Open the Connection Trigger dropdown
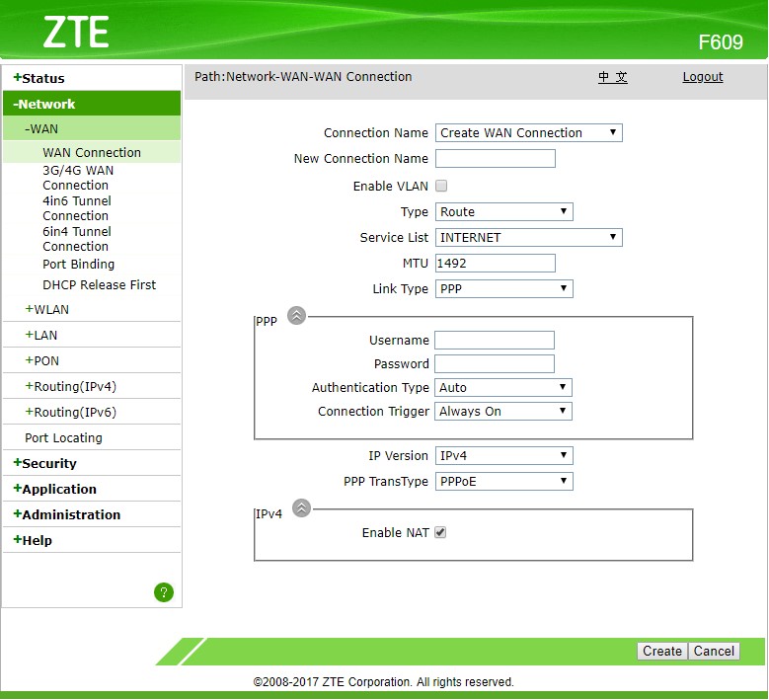769x700 pixels. click(503, 411)
